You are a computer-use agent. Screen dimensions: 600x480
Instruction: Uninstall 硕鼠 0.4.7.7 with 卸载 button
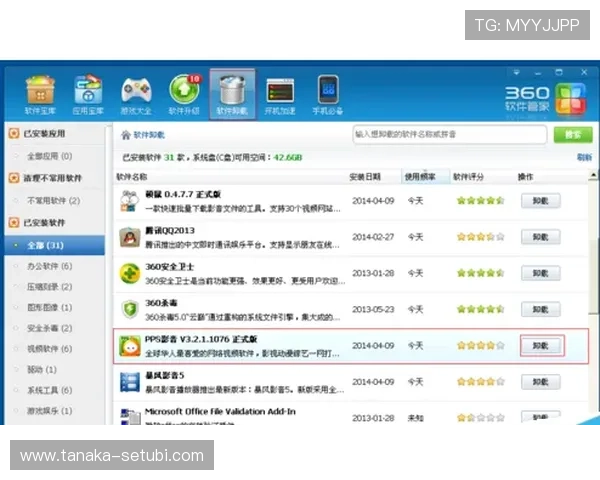[541, 201]
